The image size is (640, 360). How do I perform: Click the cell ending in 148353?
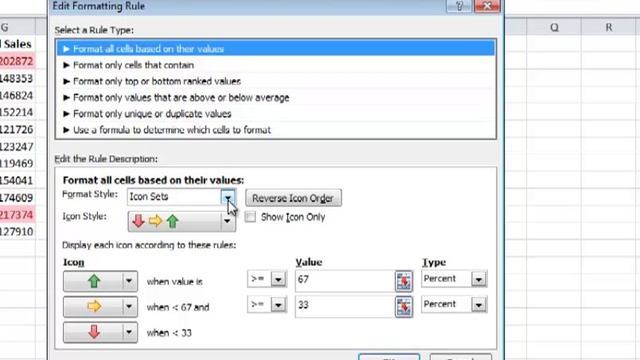click(x=17, y=78)
